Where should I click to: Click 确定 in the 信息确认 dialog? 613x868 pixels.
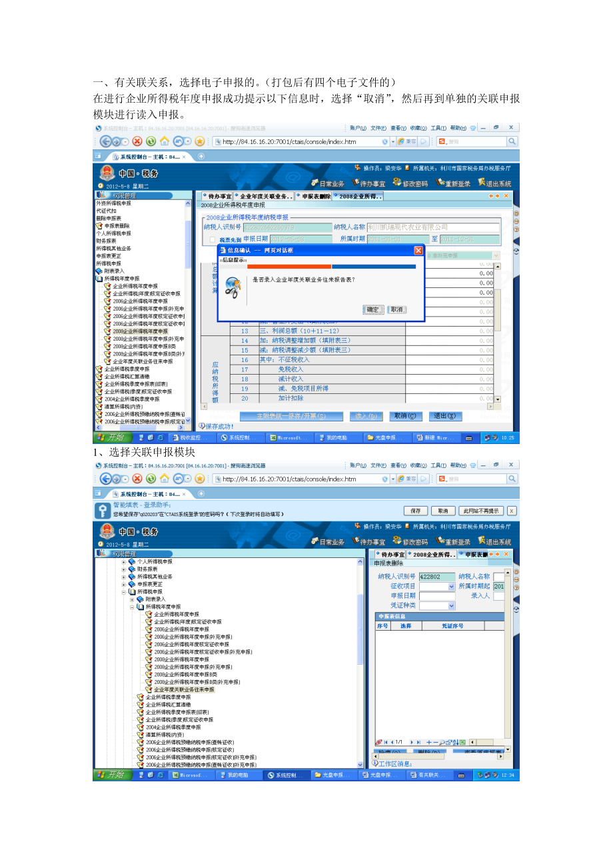[x=372, y=309]
